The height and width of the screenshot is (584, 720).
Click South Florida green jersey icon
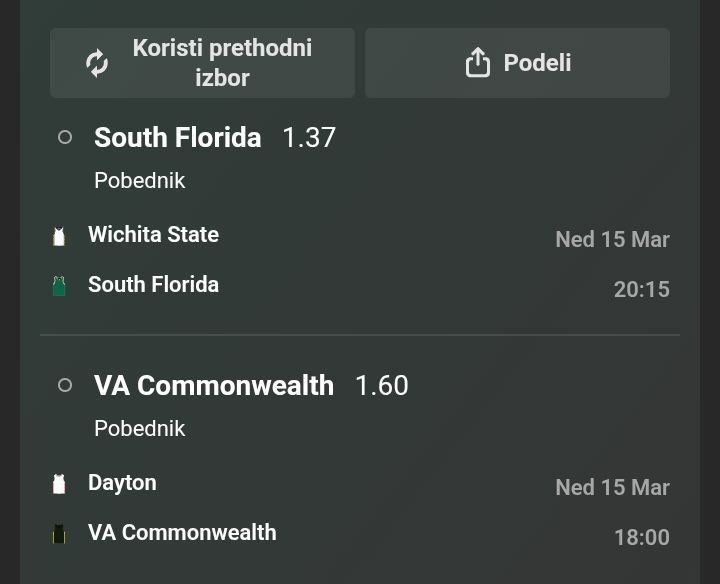(x=59, y=286)
